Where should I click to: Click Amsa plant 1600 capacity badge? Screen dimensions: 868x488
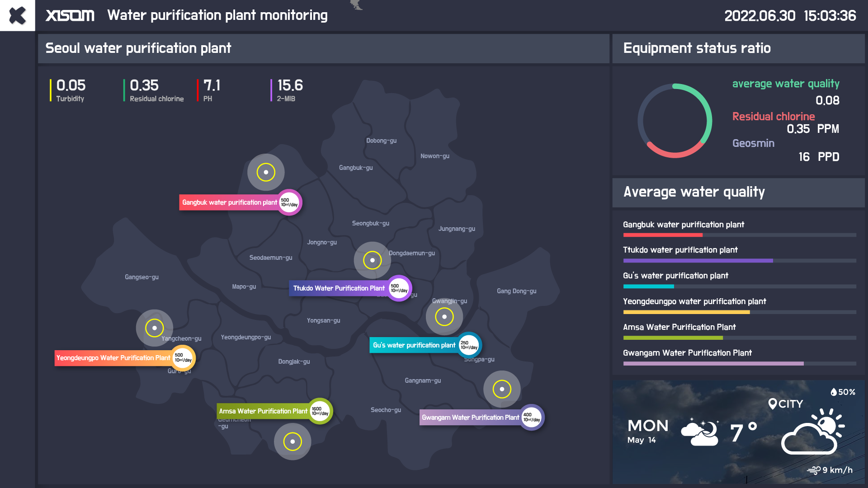point(320,411)
